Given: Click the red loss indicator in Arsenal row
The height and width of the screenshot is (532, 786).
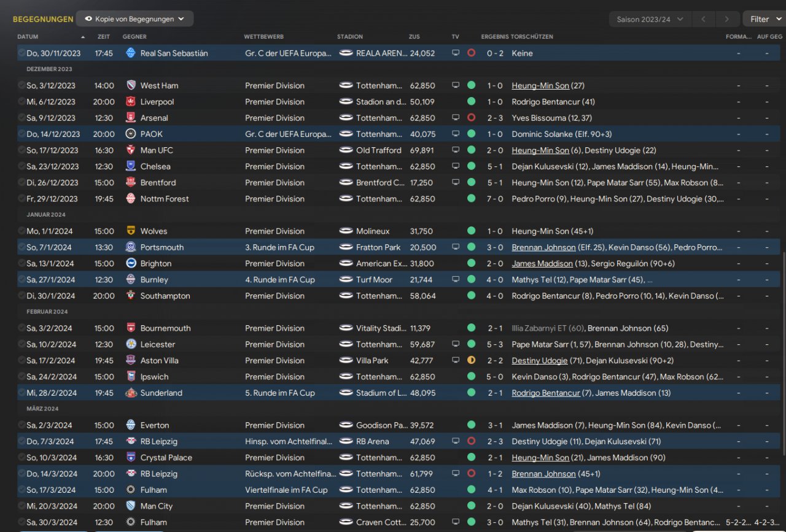Looking at the screenshot, I should click(x=471, y=118).
